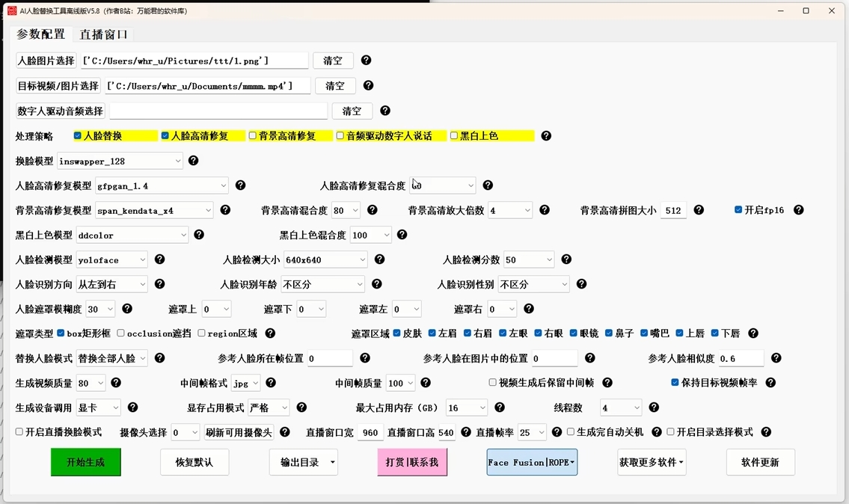This screenshot has height=504, width=849.
Task: Click the 参考人脸相似度 input field
Action: point(740,358)
